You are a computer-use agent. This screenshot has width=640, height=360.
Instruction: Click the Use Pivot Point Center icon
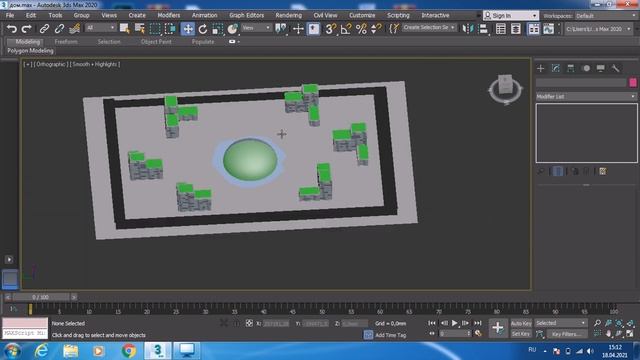281,29
